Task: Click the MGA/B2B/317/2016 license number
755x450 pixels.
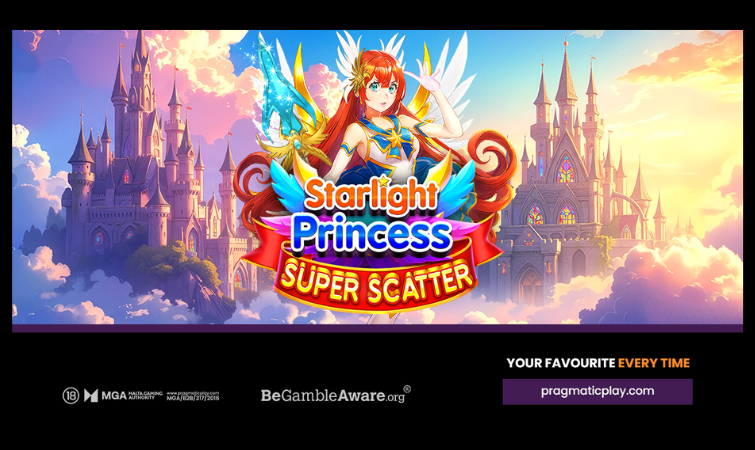Action: pyautogui.click(x=193, y=398)
